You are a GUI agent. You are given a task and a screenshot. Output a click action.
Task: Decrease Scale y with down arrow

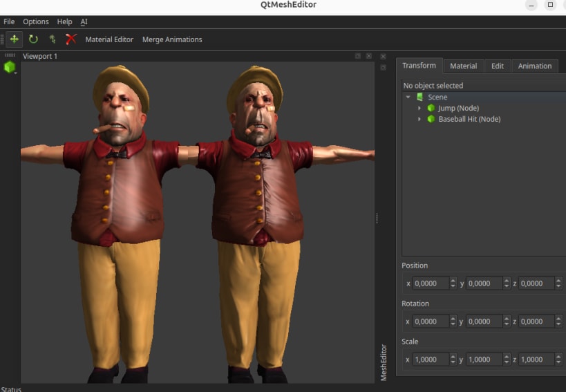click(507, 363)
